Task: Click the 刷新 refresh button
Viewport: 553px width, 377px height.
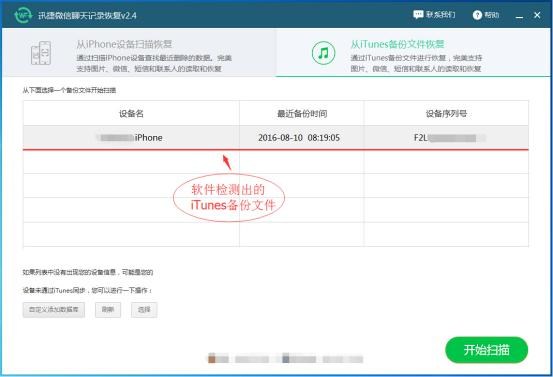Action: tap(108, 310)
